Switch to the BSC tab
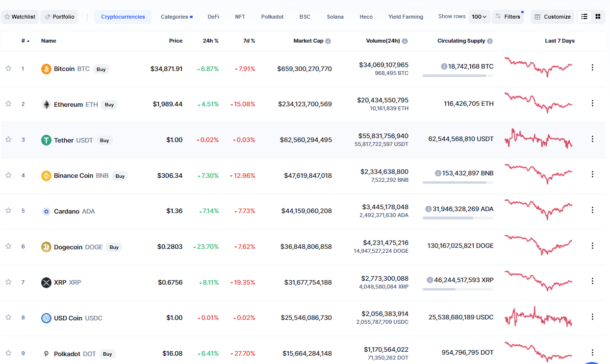The width and height of the screenshot is (610, 364). 305,17
